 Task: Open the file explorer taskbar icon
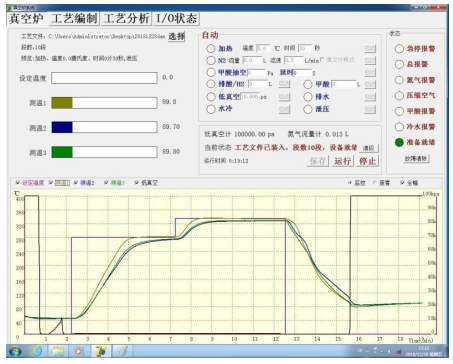click(58, 351)
